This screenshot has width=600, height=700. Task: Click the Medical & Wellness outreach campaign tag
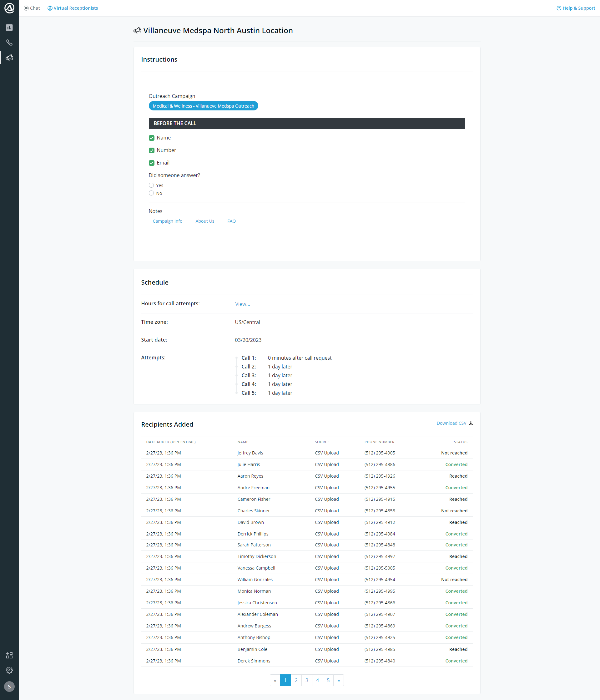(203, 106)
